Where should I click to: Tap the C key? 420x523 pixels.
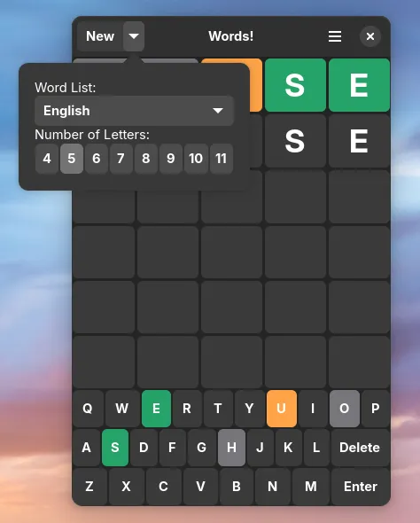[x=164, y=487]
